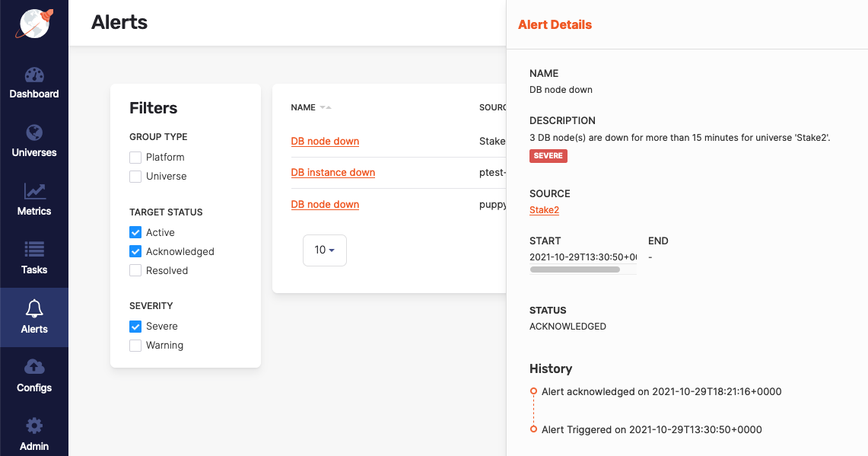Open the History section heading
This screenshot has width=868, height=456.
(x=552, y=368)
